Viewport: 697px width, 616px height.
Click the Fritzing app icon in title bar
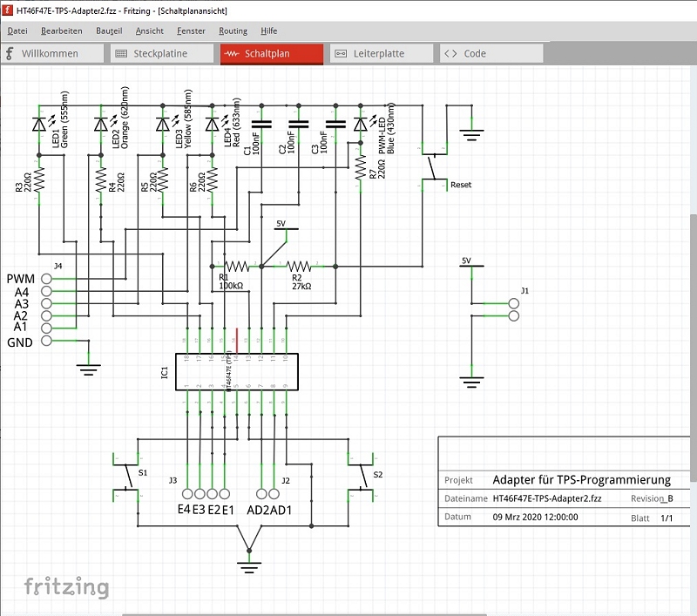tap(8, 8)
